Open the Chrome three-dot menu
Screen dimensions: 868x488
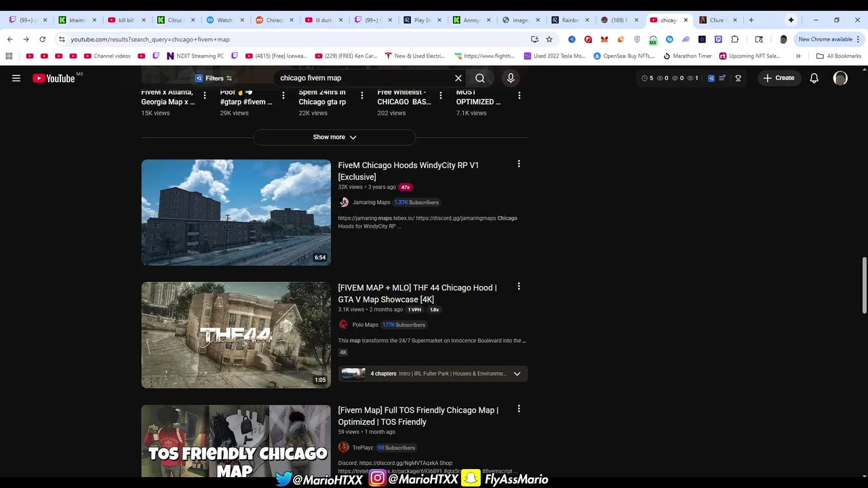click(859, 39)
